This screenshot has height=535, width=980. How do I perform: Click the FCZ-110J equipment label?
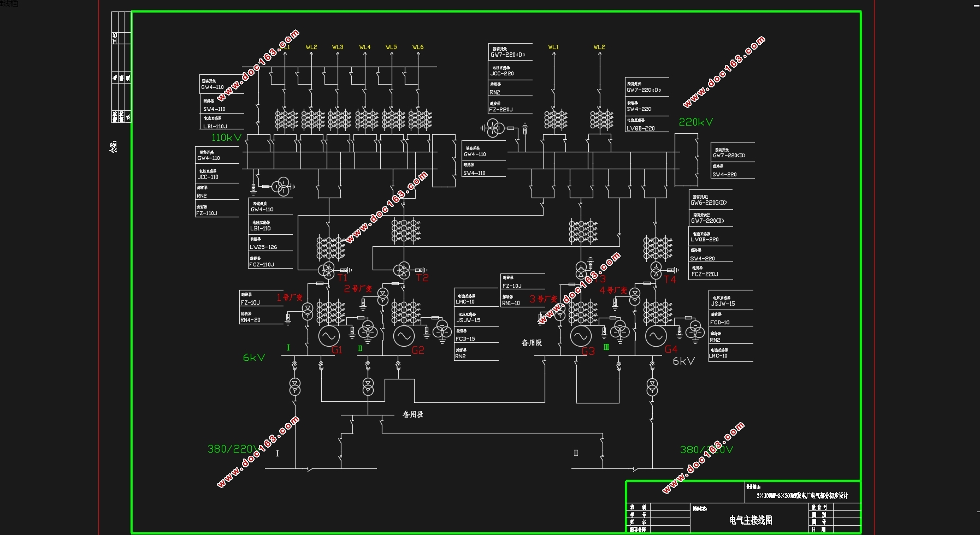[x=262, y=265]
